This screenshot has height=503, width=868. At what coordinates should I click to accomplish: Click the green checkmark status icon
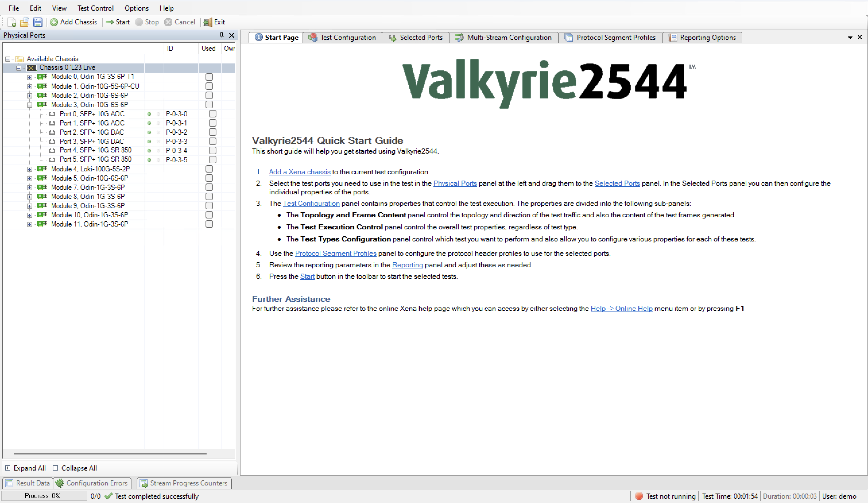coord(108,496)
